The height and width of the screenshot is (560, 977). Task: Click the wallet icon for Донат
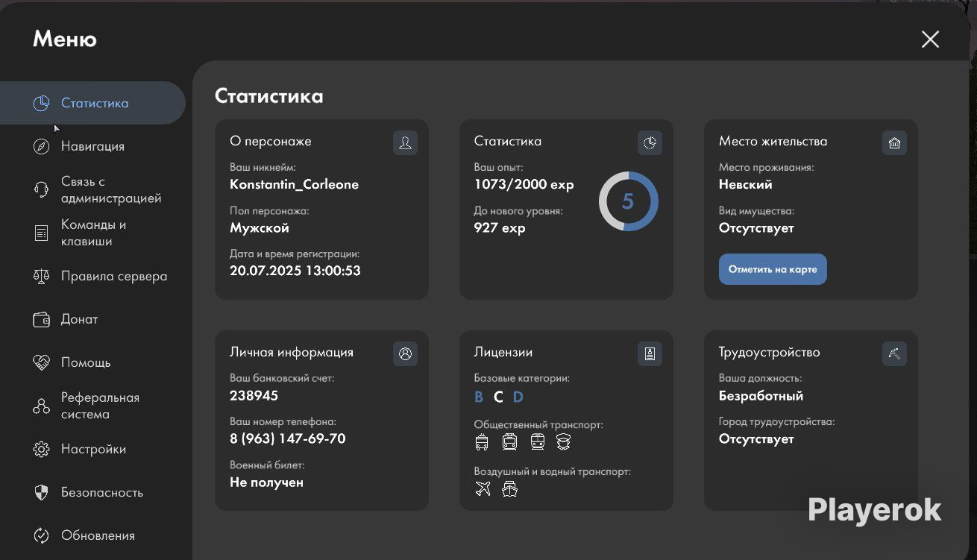[x=42, y=319]
